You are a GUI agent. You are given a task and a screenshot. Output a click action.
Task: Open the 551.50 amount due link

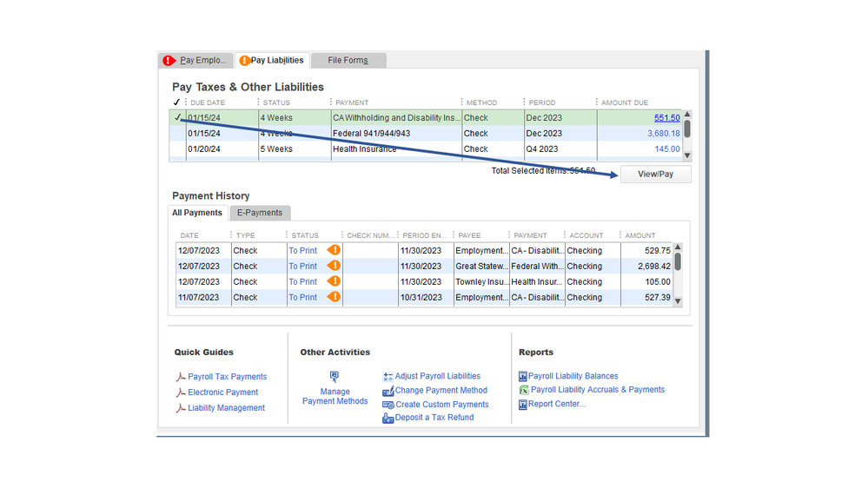(x=666, y=118)
